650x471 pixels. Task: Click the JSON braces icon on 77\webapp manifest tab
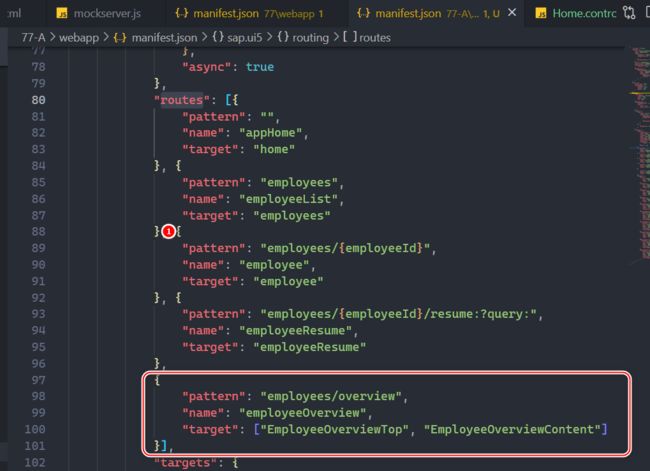click(x=182, y=14)
